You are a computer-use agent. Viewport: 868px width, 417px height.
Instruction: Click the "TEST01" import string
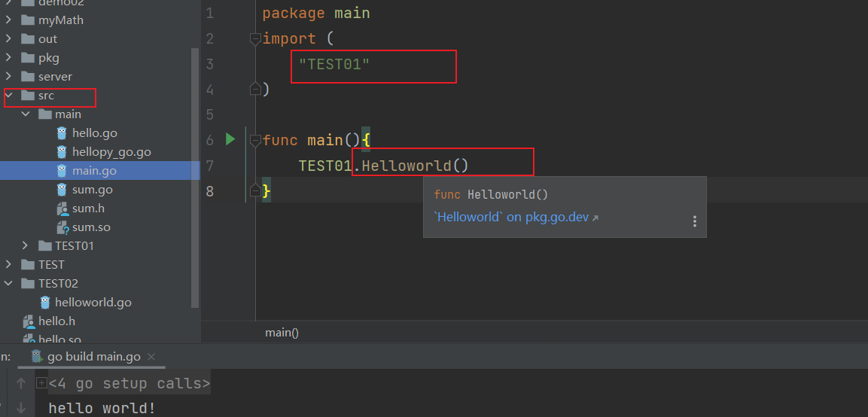(x=334, y=64)
